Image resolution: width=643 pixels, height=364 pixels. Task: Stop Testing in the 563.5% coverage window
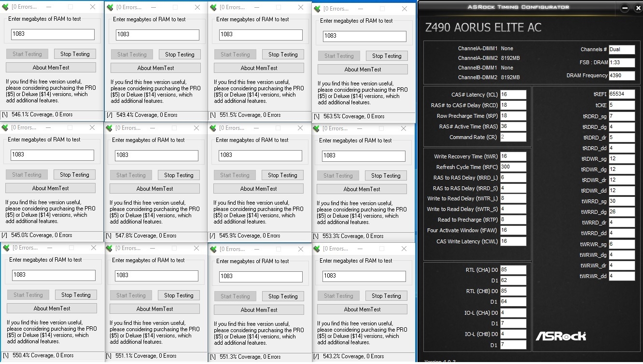point(387,56)
